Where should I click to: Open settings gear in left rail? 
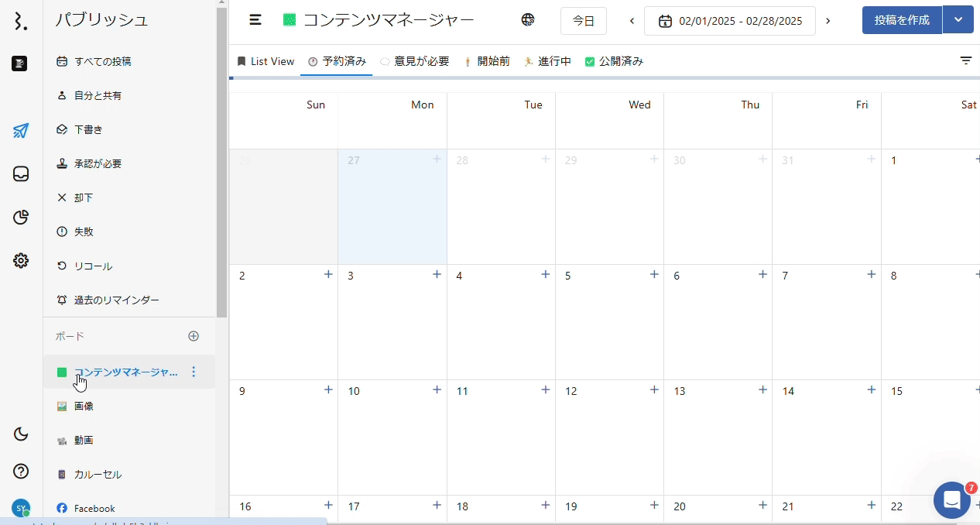[21, 261]
